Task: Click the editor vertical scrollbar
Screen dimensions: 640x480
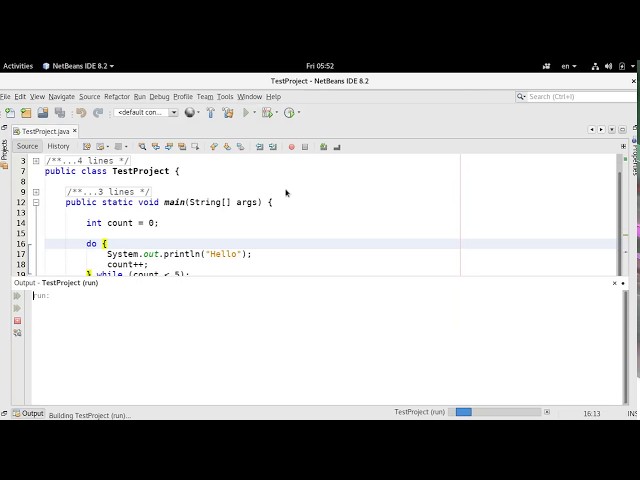Action: pos(620,215)
